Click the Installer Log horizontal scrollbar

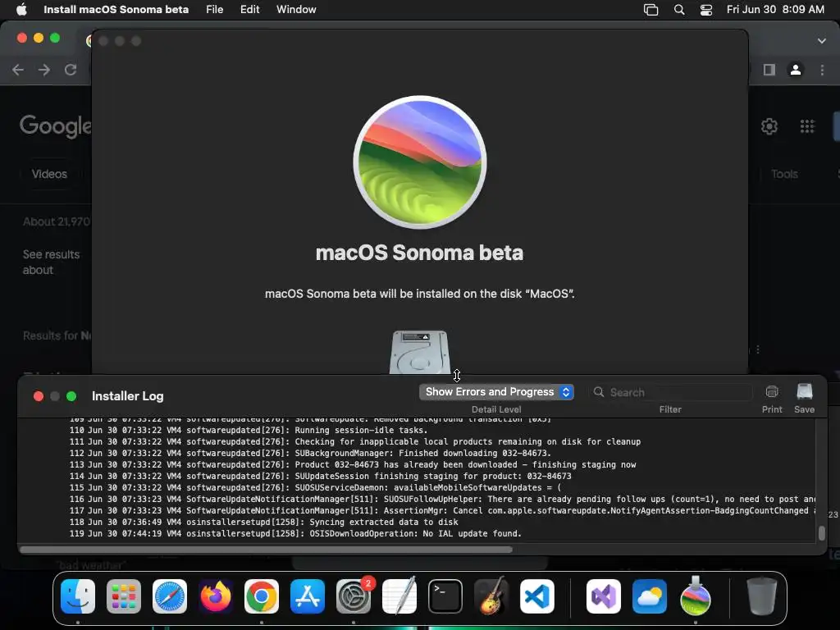coord(267,549)
